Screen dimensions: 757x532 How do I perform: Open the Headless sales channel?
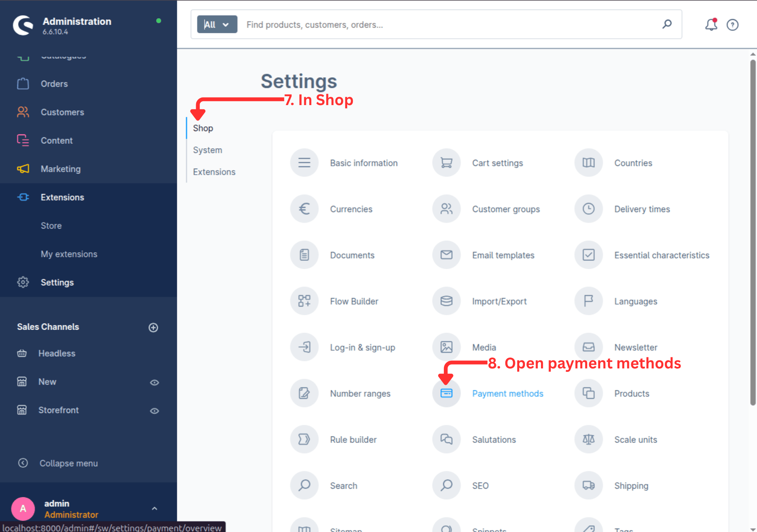tap(57, 353)
